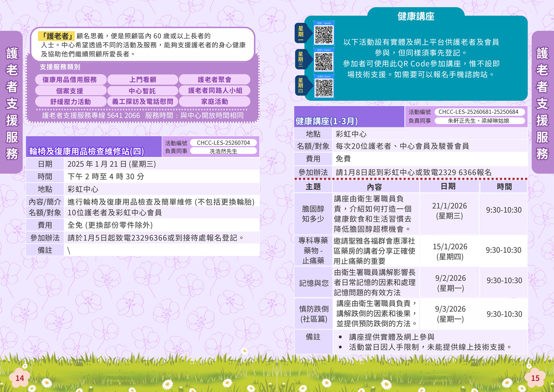The image size is (554, 392).
Task: Click the page 14 flower badge
Action: tap(19, 378)
